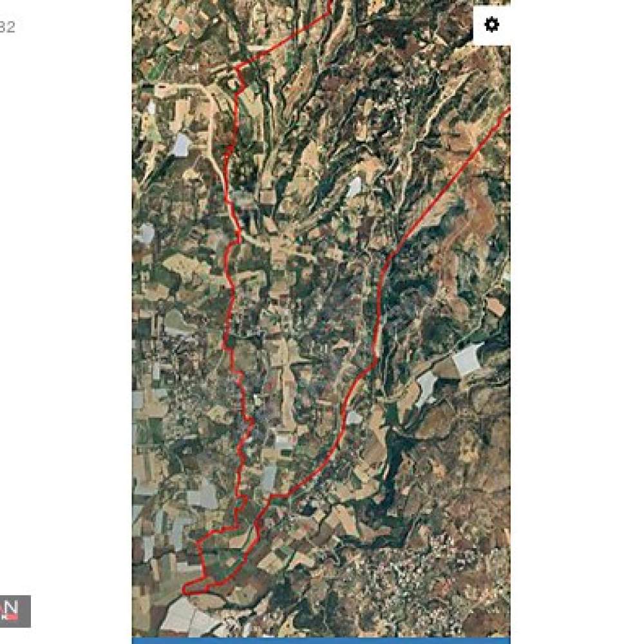Screen dimensions: 644x644
Task: Click the gray number 32 text
Action: (7, 27)
